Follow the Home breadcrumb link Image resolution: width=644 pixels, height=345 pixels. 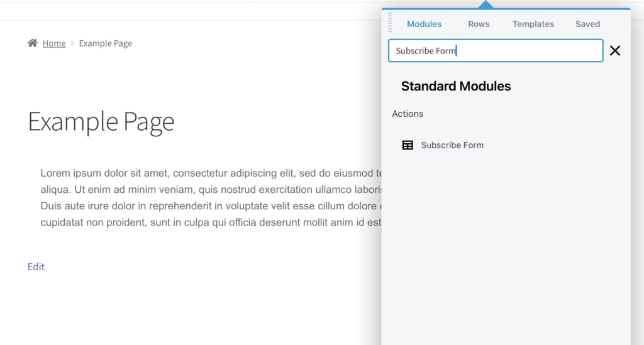pos(54,43)
